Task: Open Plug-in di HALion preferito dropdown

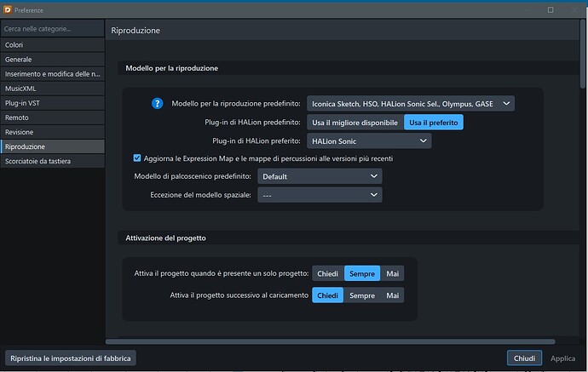Action: point(369,140)
